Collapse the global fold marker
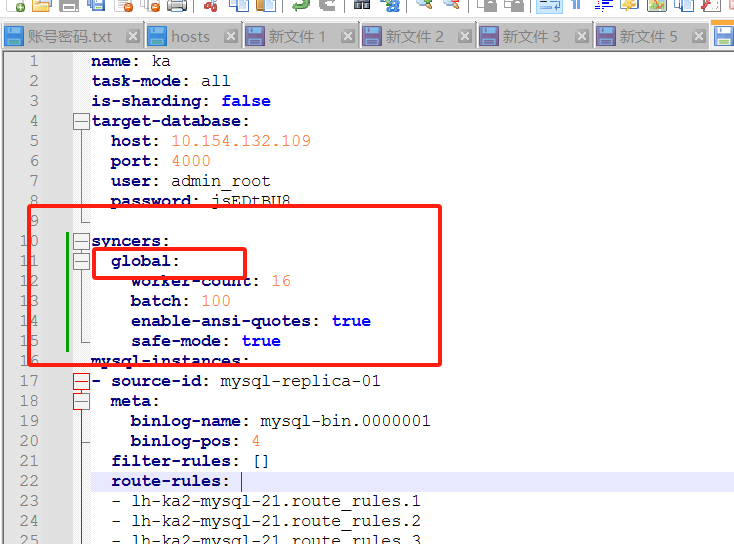The image size is (734, 544). pyautogui.click(x=81, y=261)
